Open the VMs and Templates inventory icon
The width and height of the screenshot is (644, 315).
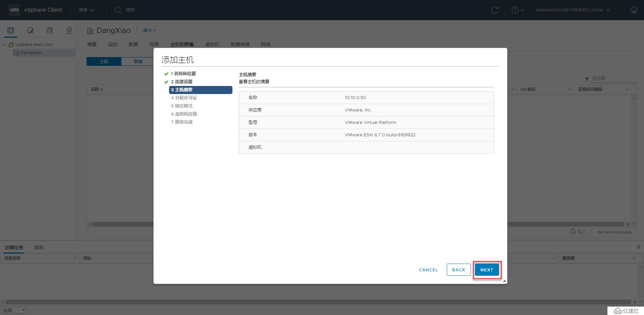(30, 30)
